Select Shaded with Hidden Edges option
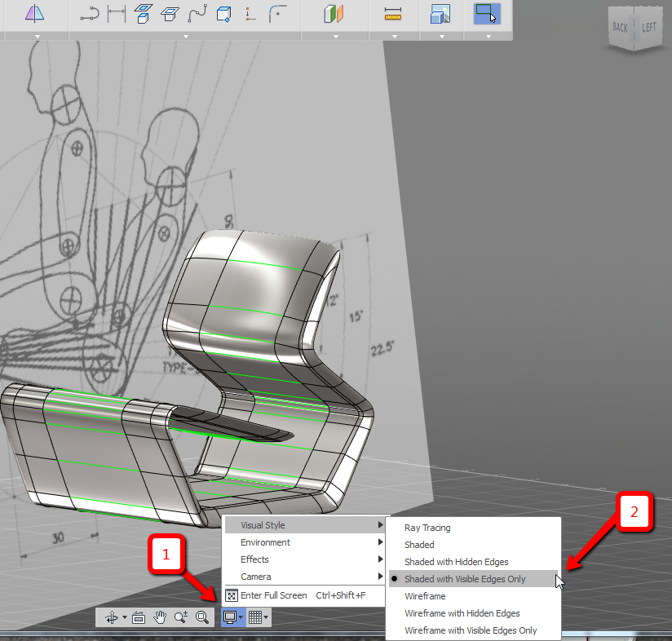The height and width of the screenshot is (641, 672). pos(456,562)
